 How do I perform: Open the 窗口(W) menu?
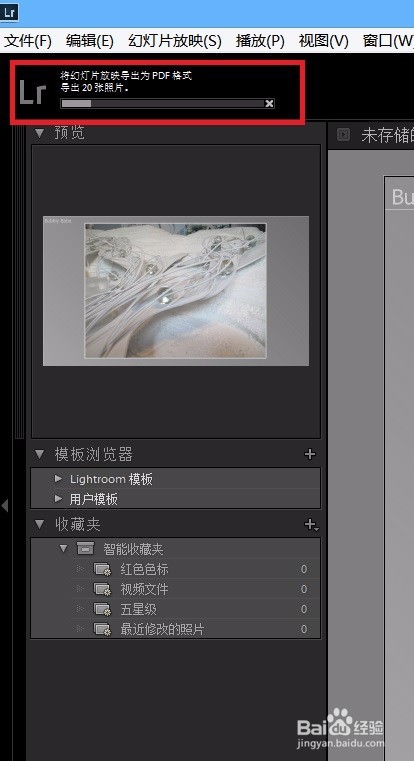[388, 41]
